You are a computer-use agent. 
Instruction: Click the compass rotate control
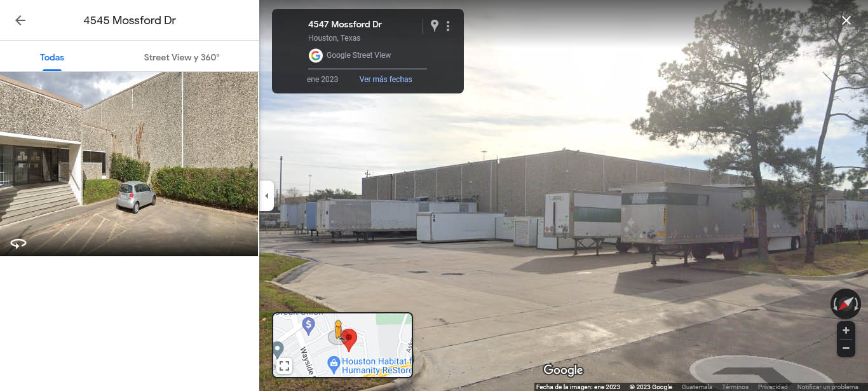pos(845,304)
